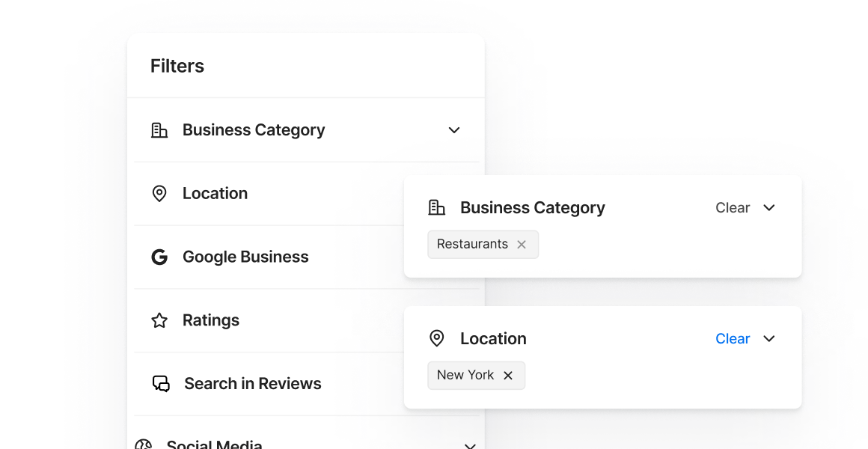
Task: Open the Google Business filter row
Action: [x=269, y=257]
